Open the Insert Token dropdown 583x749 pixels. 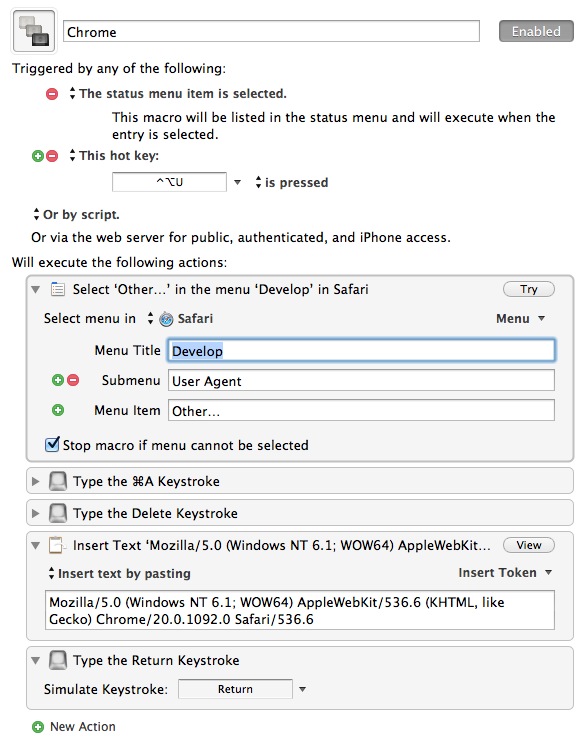(x=505, y=573)
